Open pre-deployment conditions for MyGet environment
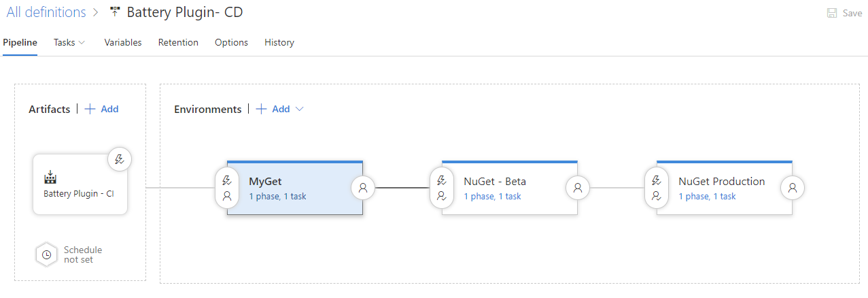 pos(227,188)
